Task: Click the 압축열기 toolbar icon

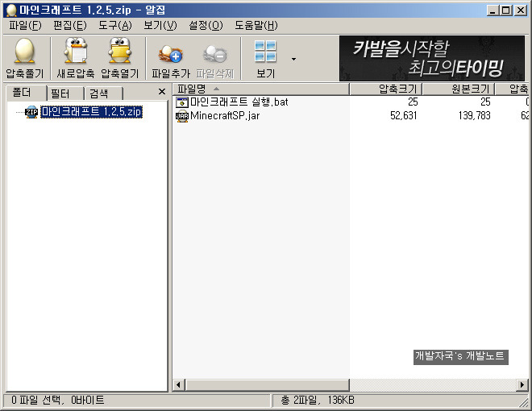Action: (120, 51)
